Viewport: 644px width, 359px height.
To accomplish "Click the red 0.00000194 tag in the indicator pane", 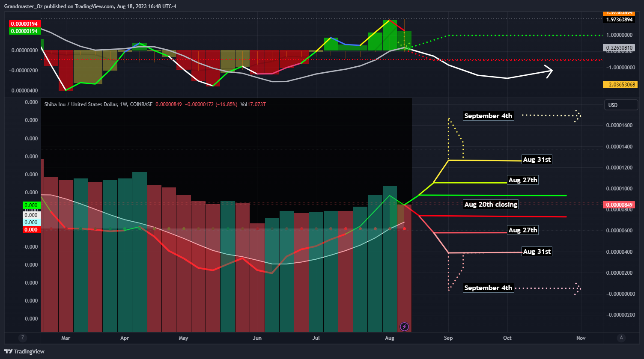I will 24,24.
